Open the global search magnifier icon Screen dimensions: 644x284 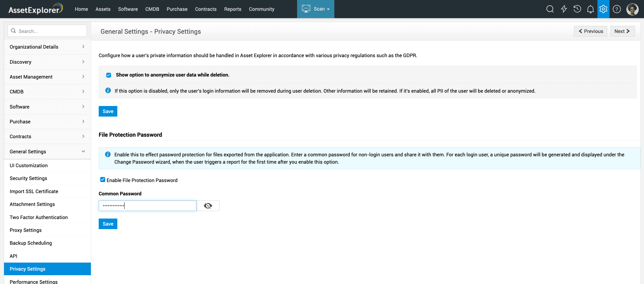550,9
